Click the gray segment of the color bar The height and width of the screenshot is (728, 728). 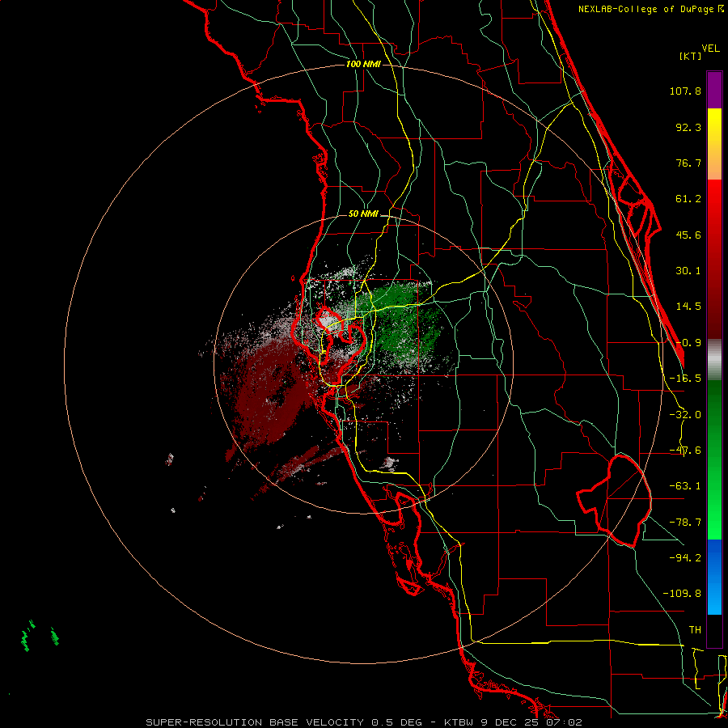pos(714,359)
